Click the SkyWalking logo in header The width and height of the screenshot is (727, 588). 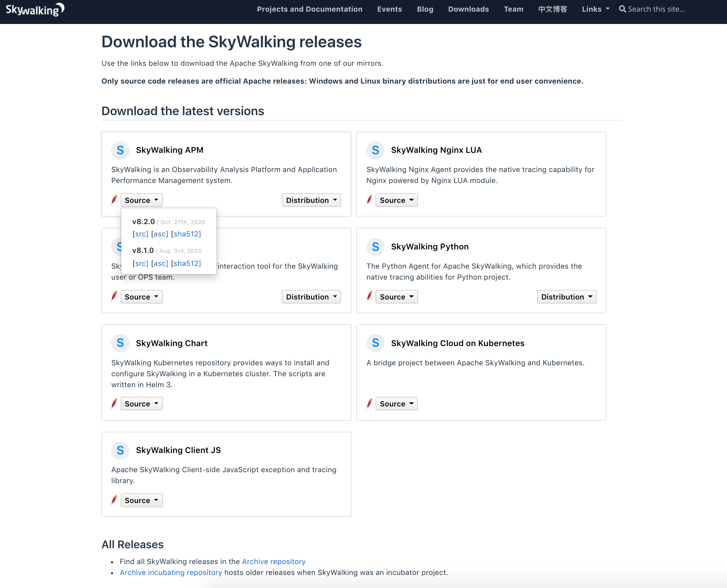click(35, 10)
